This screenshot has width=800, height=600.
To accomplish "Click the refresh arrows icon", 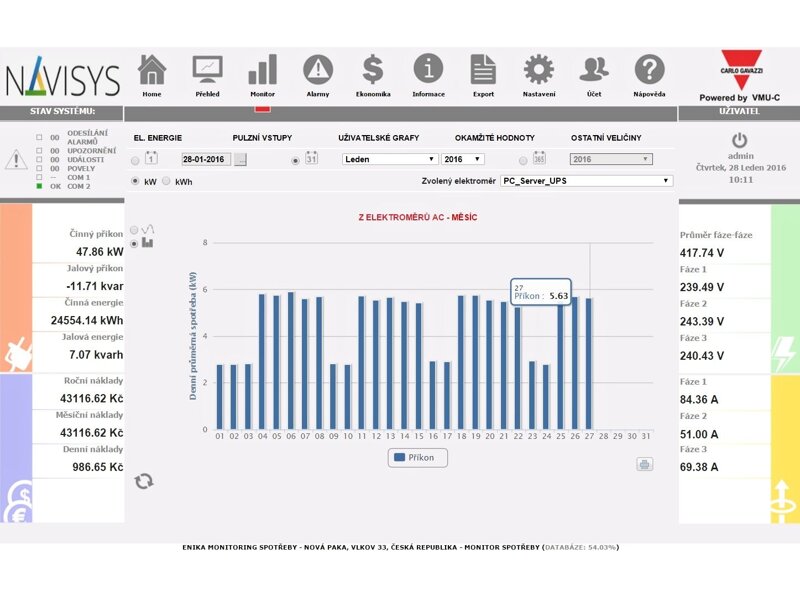I will point(145,481).
